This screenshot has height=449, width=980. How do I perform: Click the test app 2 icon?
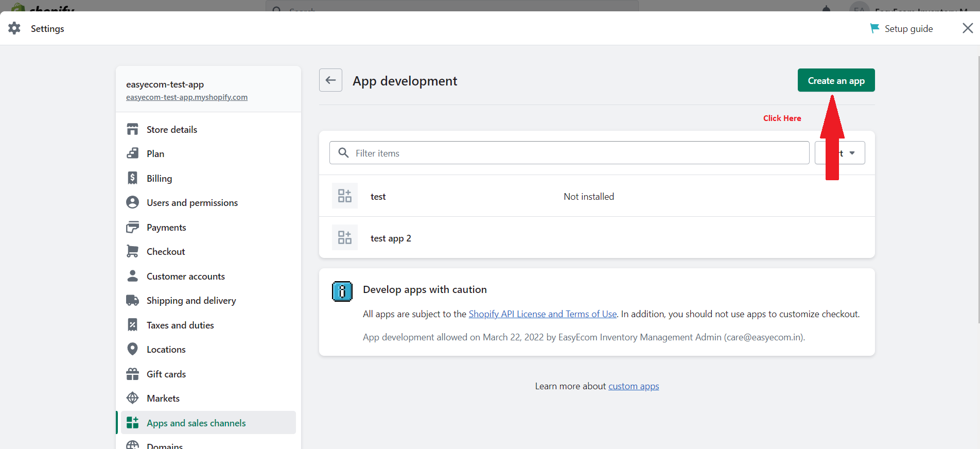coord(344,237)
